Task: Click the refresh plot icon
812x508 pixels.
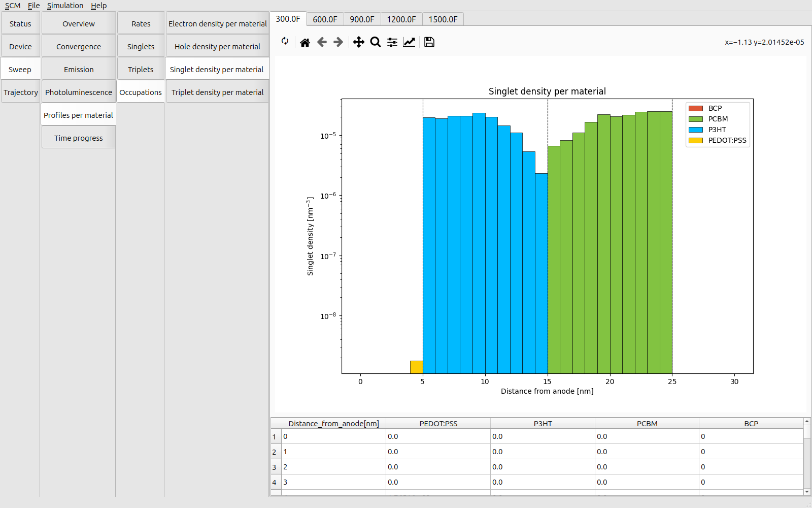Action: click(285, 41)
